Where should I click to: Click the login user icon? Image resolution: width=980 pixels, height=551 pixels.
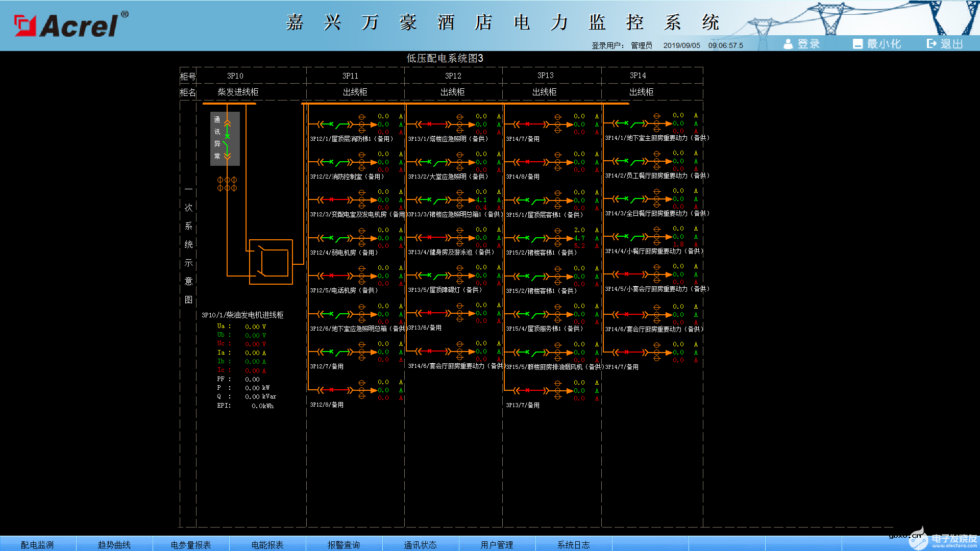click(x=788, y=44)
